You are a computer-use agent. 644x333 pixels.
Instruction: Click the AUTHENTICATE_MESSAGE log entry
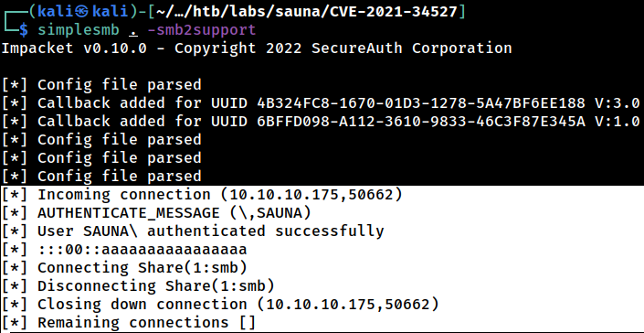[156, 213]
